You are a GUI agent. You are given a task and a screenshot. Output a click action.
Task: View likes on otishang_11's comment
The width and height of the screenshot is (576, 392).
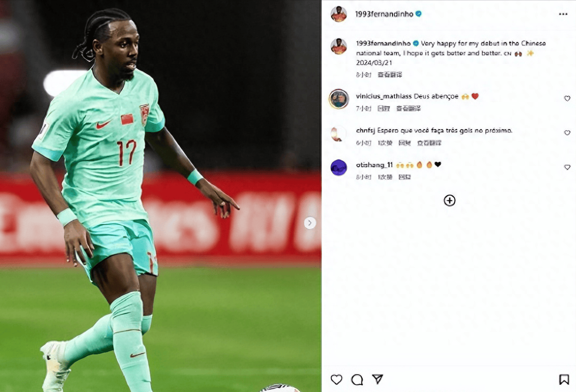[x=385, y=177]
